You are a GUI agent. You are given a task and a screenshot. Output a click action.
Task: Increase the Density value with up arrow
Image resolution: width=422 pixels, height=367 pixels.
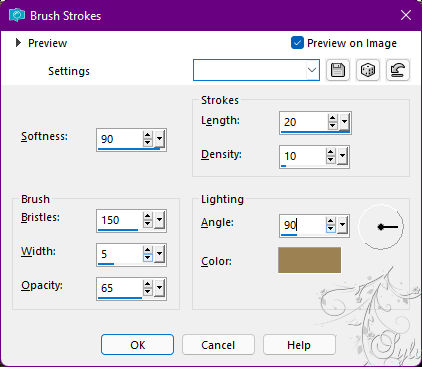click(330, 152)
